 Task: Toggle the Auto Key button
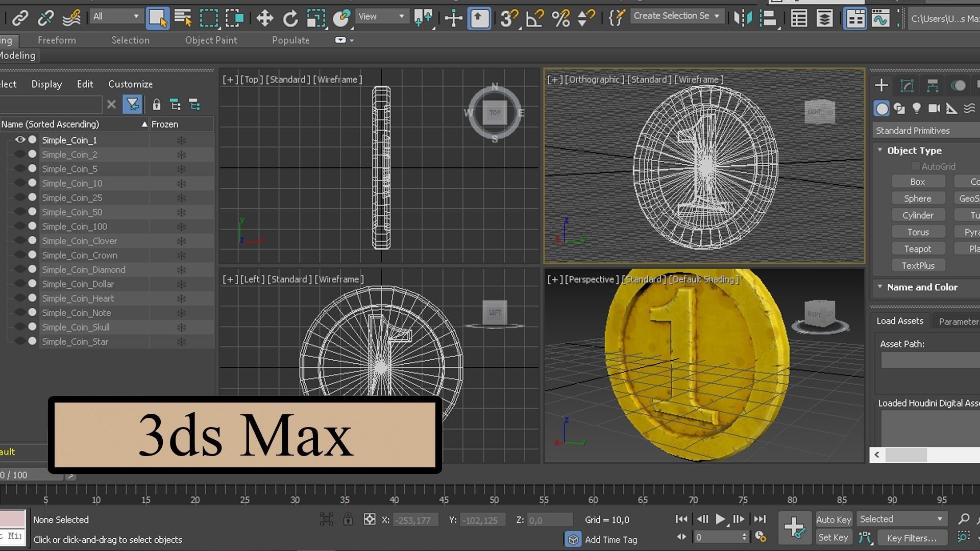click(834, 519)
